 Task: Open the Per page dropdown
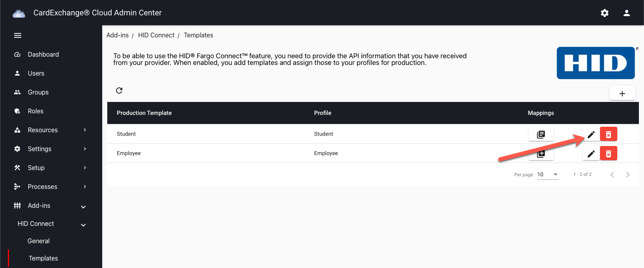click(548, 175)
